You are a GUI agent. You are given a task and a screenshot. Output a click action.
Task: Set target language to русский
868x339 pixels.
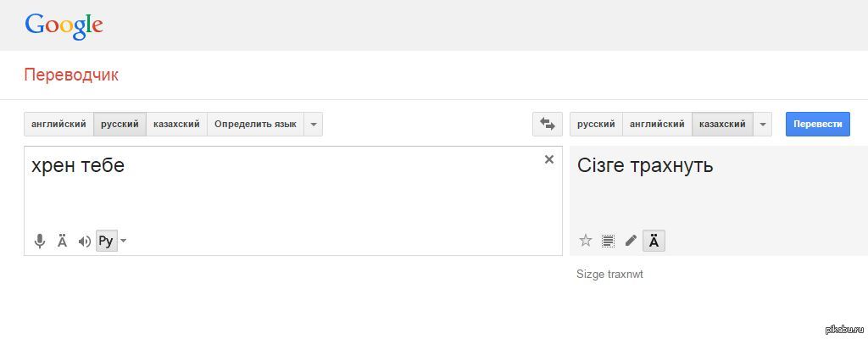(x=596, y=125)
